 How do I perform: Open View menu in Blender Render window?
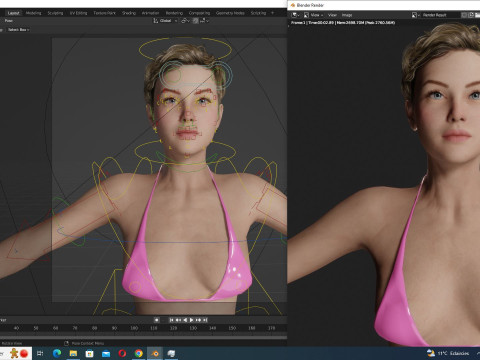pos(332,15)
